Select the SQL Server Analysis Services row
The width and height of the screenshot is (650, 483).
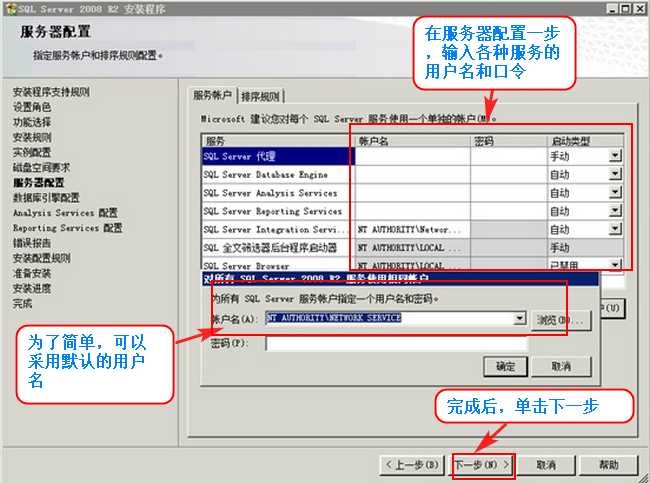pyautogui.click(x=277, y=193)
